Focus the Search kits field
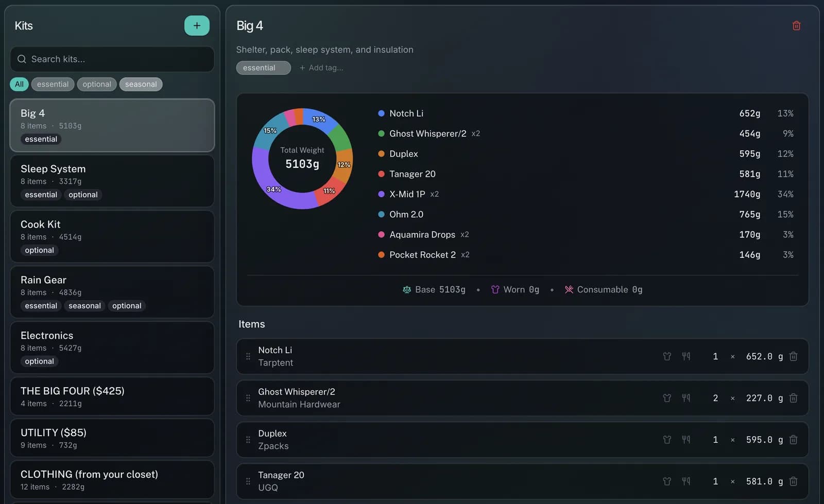The height and width of the screenshot is (504, 824). point(112,59)
